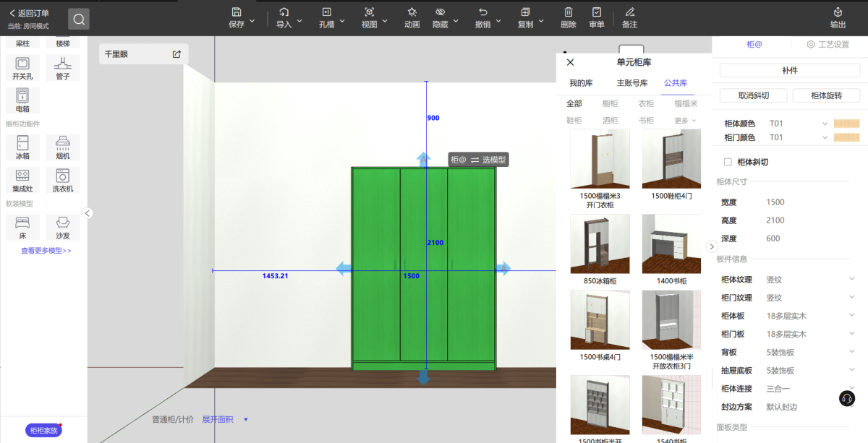868x443 pixels.
Task: Toggle the 柜体斜切 checkbox
Action: click(x=728, y=162)
